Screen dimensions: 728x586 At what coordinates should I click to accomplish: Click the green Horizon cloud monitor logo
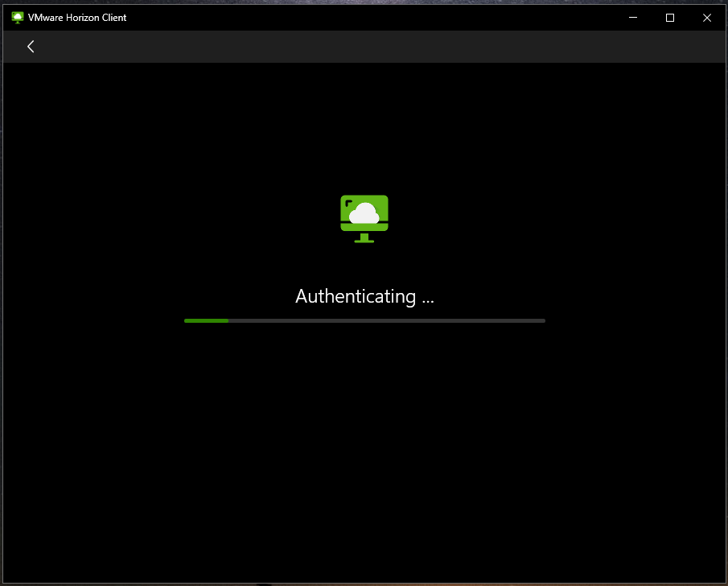coord(364,218)
